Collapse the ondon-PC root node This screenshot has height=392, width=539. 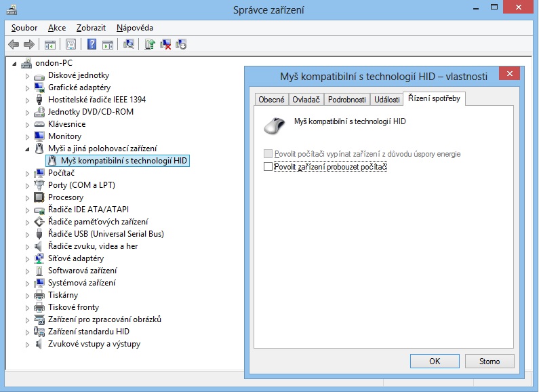(14, 64)
